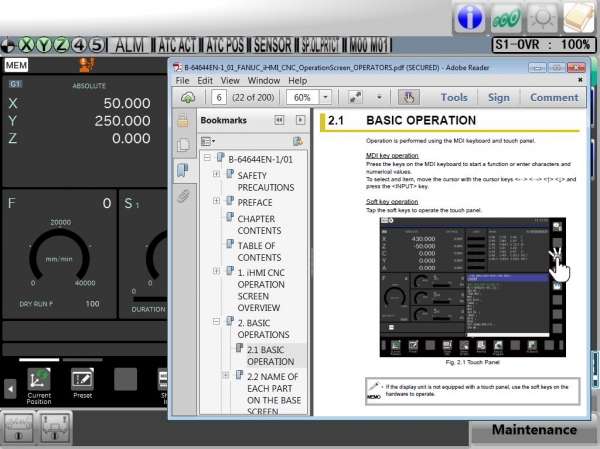Open the View menu in Adobe Reader
This screenshot has height=449, width=600.
(230, 80)
